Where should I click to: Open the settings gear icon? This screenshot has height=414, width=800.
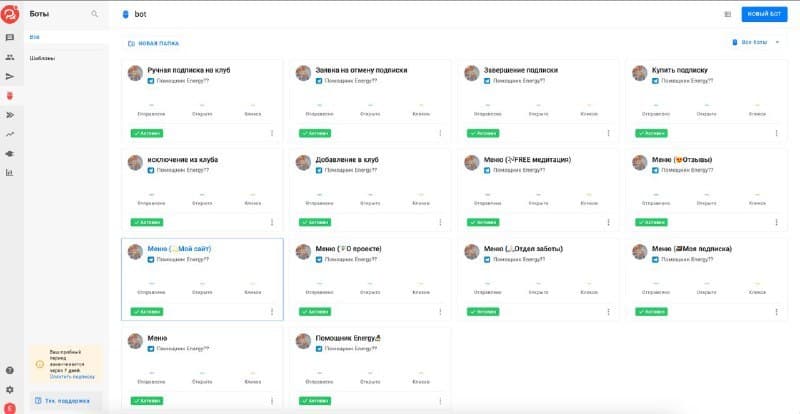point(10,390)
